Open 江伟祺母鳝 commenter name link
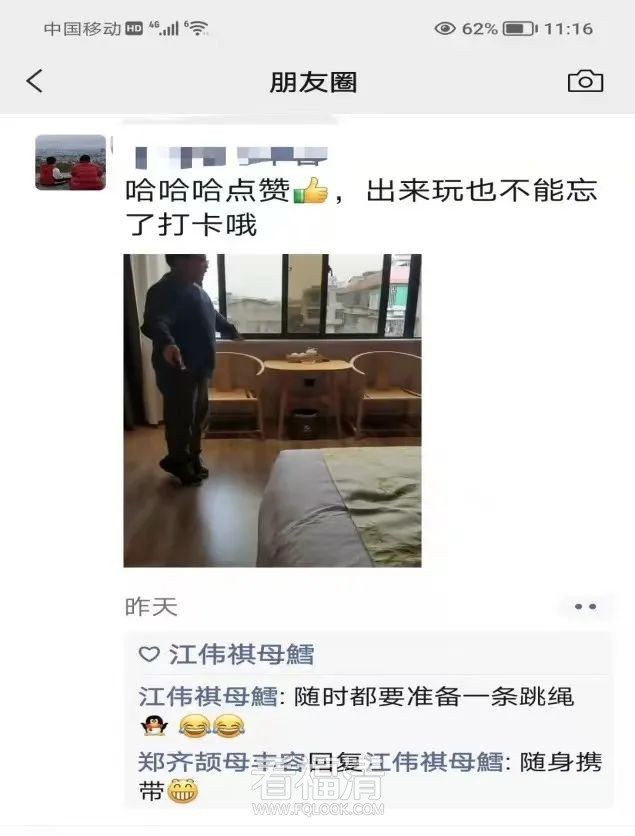635x836 pixels. tap(207, 696)
